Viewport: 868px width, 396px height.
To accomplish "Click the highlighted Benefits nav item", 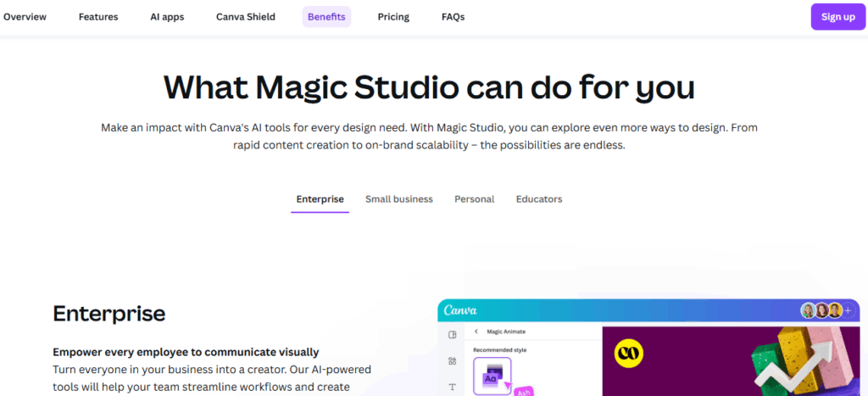I will click(326, 17).
